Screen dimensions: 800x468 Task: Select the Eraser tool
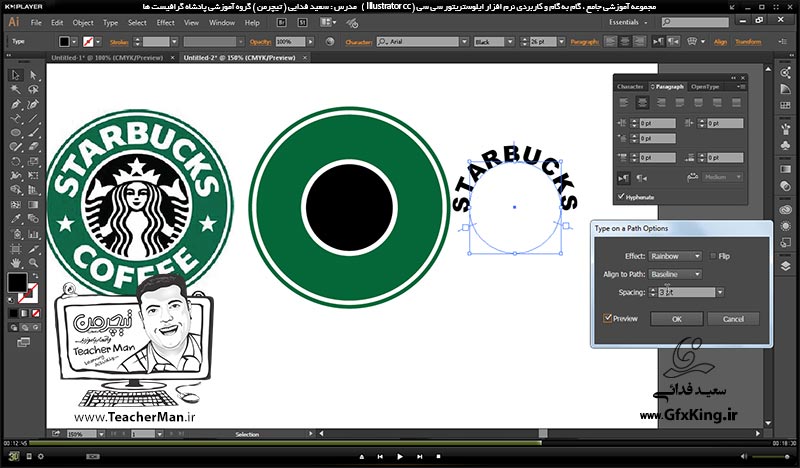[x=33, y=147]
